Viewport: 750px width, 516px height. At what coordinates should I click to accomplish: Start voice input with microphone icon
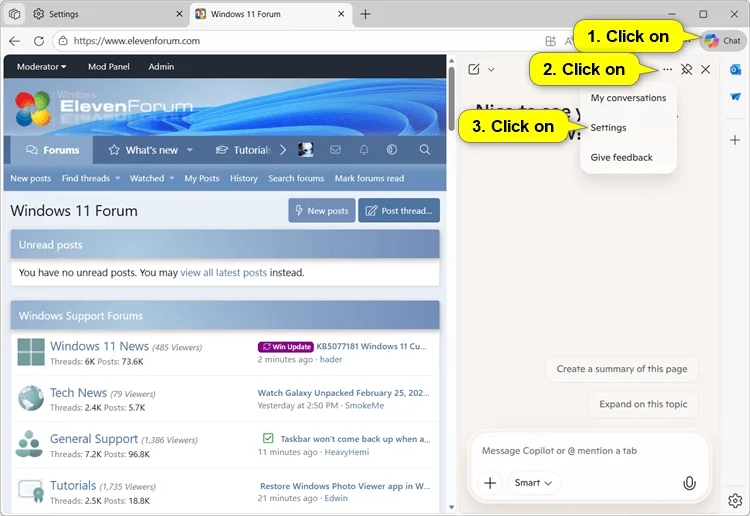click(689, 483)
